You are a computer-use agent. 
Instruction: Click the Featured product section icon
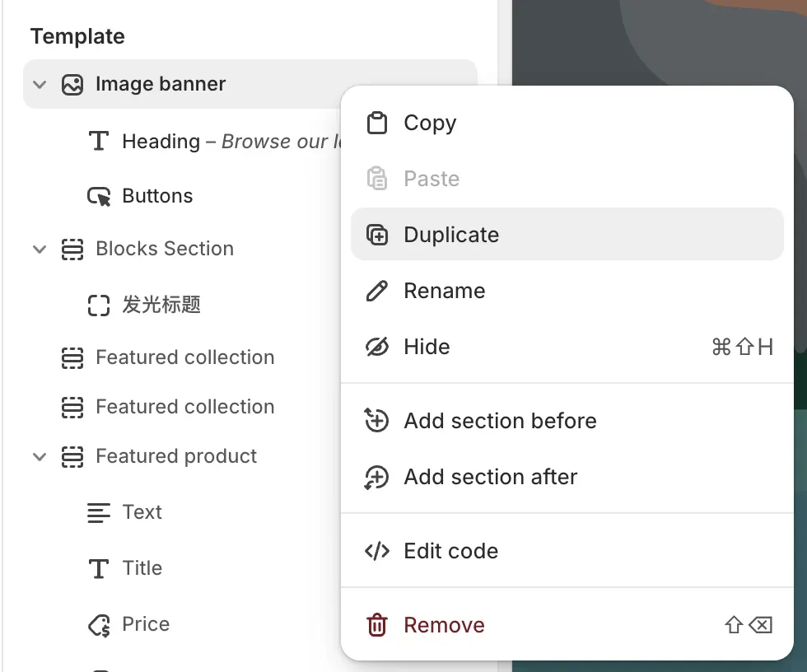point(73,455)
